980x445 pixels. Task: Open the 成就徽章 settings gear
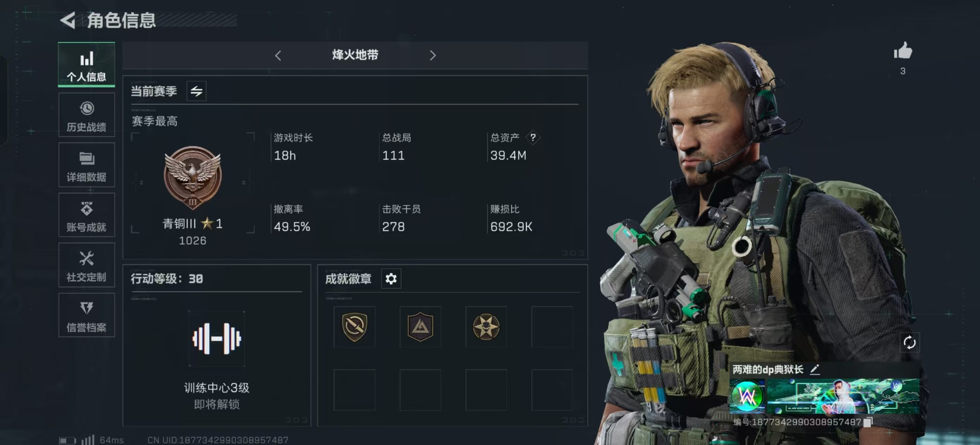tap(391, 279)
